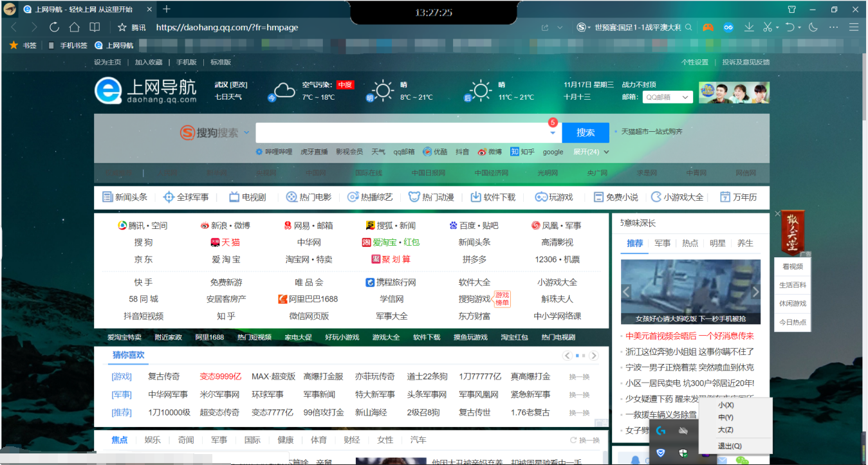868x465 pixels.
Task: Click the 上网导航 site logo
Action: tap(145, 91)
